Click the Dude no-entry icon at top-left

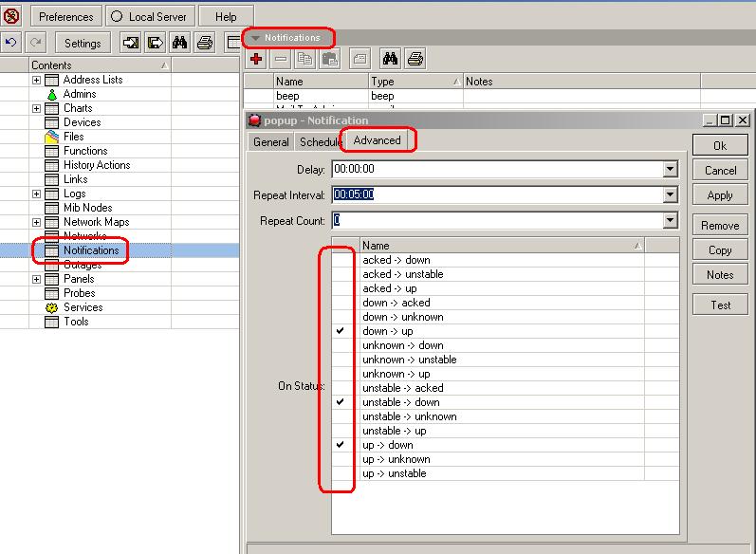[11, 16]
